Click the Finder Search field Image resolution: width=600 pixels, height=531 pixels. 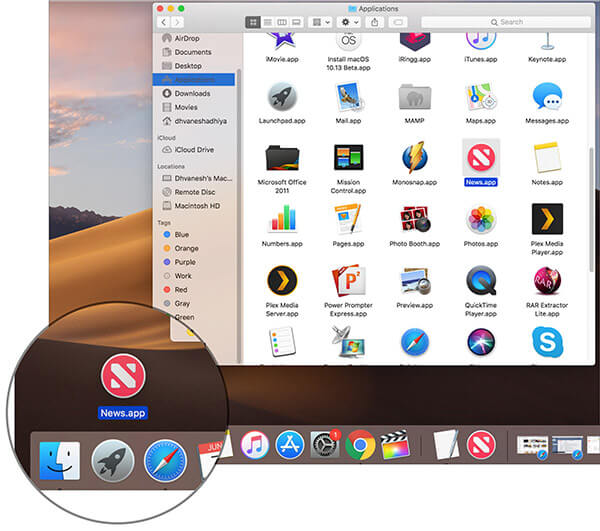click(x=506, y=22)
